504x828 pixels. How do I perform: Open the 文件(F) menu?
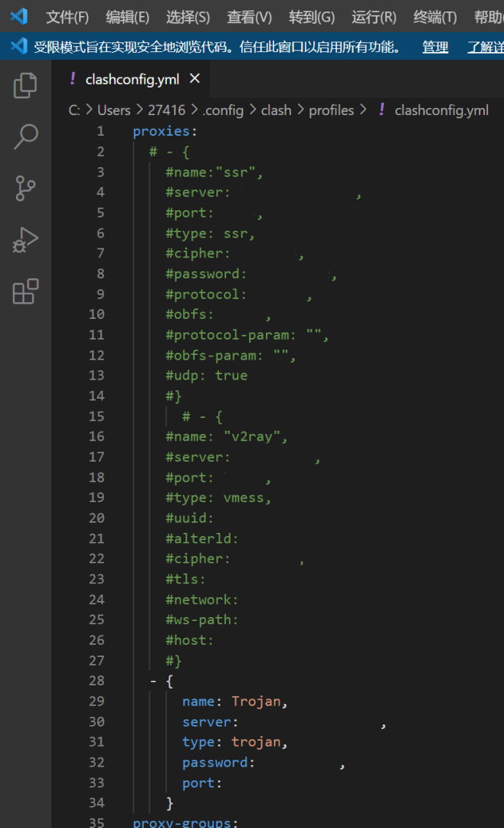click(67, 17)
